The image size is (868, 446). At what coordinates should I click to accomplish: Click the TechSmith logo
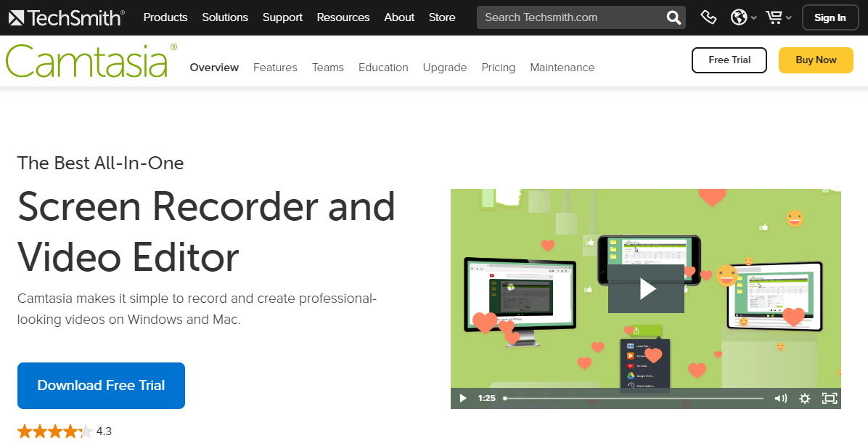(x=65, y=17)
